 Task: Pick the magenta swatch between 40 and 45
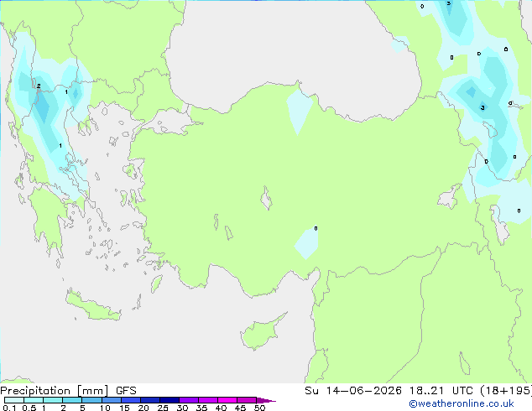(227, 400)
